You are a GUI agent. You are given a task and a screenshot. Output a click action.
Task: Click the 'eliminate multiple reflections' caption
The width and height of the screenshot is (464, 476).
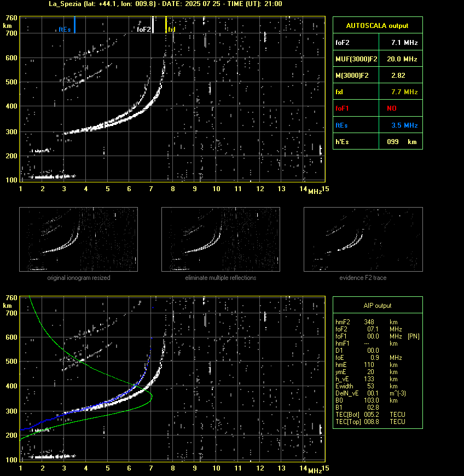(x=221, y=278)
